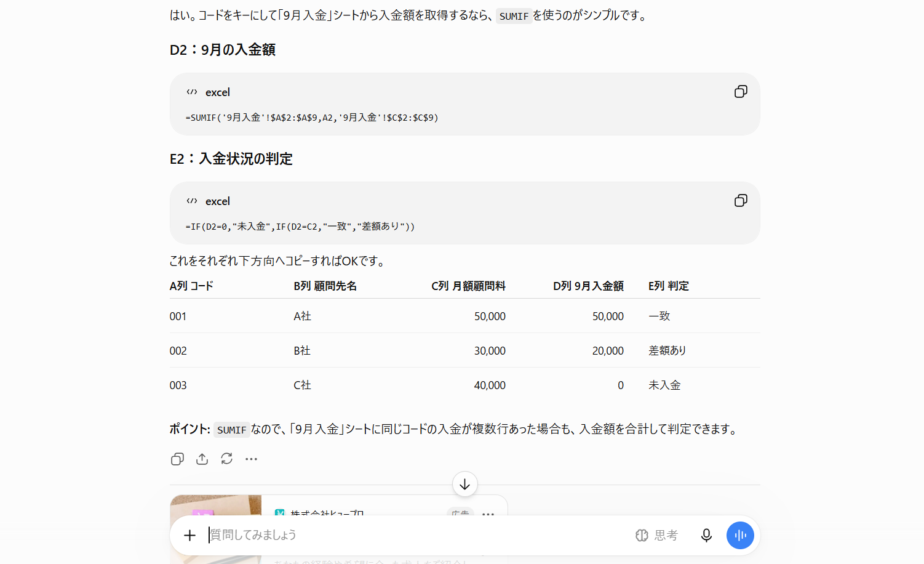924x564 pixels.
Task: Click heading D2：9月の入金額
Action: click(x=223, y=50)
